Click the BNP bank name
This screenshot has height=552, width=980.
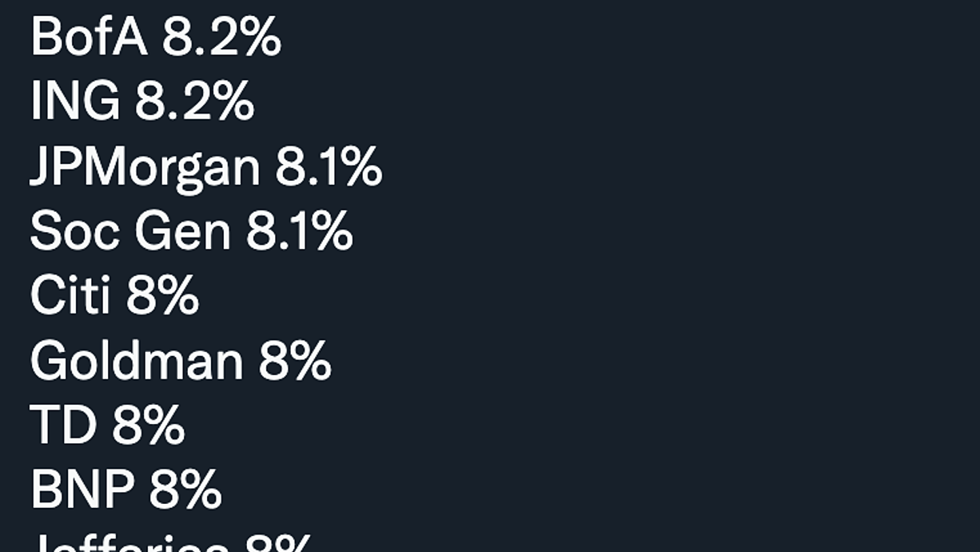pyautogui.click(x=82, y=490)
